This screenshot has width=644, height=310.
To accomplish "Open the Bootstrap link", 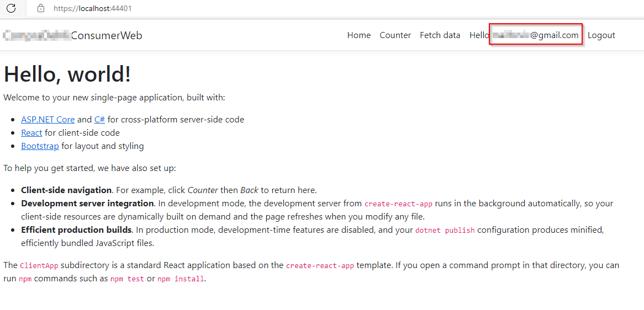I will pyautogui.click(x=40, y=146).
